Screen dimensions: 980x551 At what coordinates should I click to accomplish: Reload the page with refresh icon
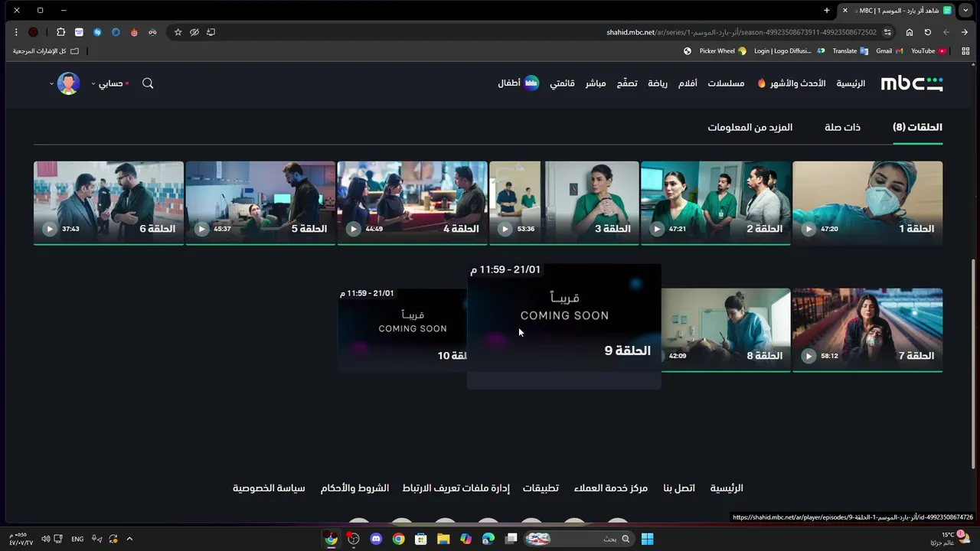coord(928,32)
